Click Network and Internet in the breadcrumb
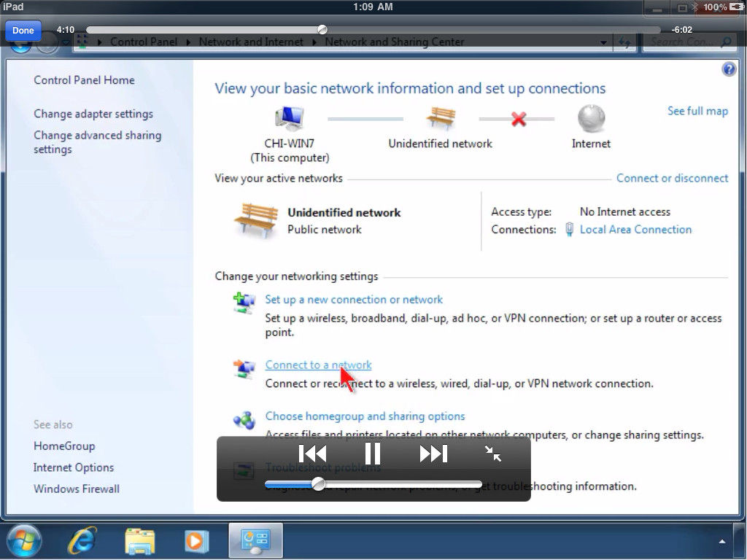The height and width of the screenshot is (560, 747). 251,42
